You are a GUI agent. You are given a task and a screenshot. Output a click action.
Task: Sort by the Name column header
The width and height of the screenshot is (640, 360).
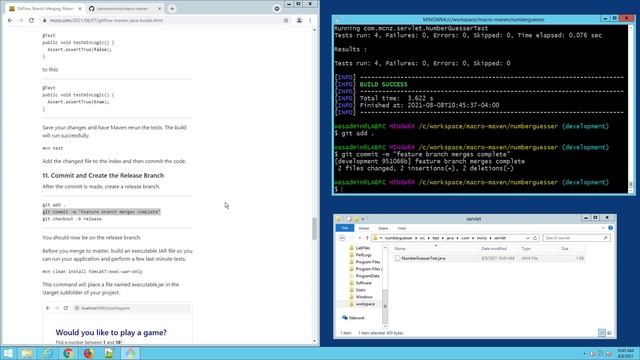coord(436,249)
